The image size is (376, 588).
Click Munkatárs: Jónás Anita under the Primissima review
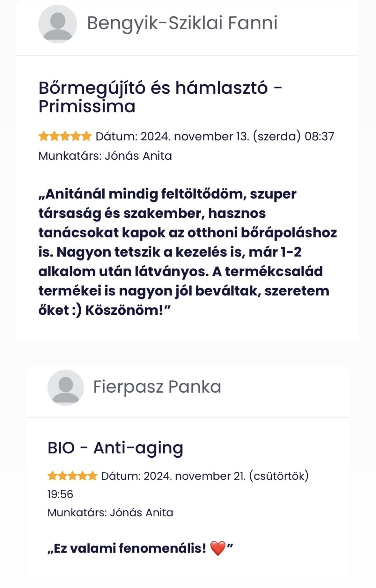click(105, 156)
